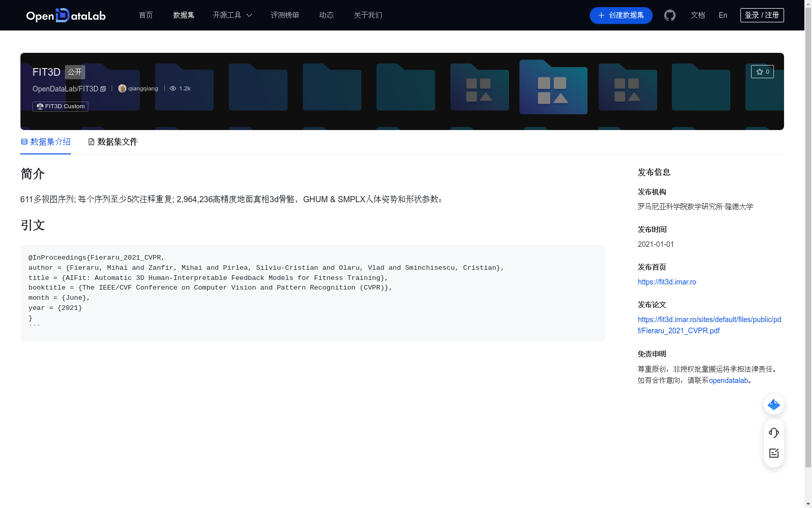Expand the 开源工具 dropdown menu

232,15
